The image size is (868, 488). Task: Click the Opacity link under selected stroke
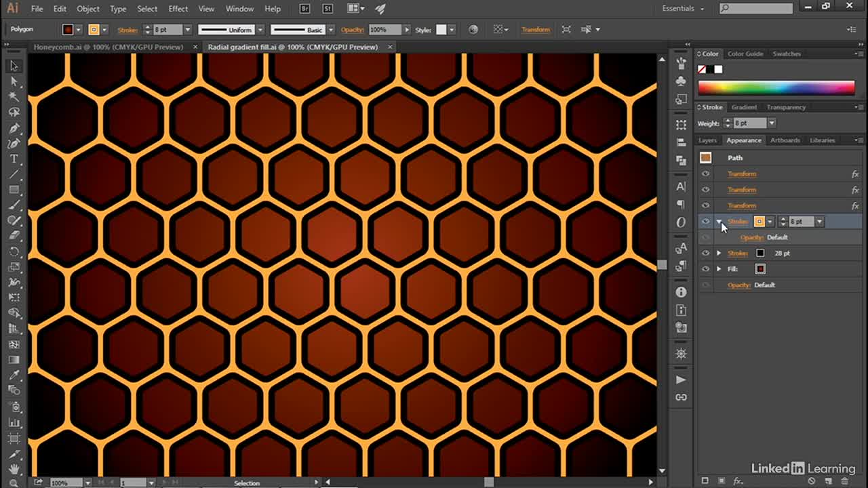click(x=752, y=238)
